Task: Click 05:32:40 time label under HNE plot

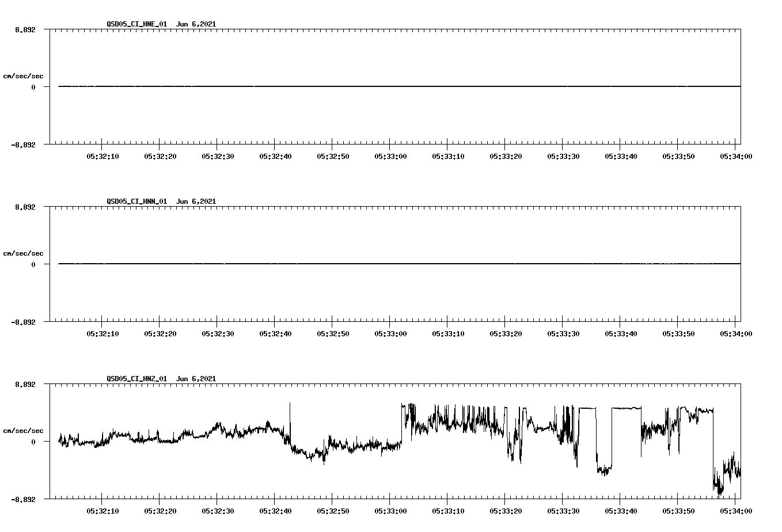Action: [275, 156]
